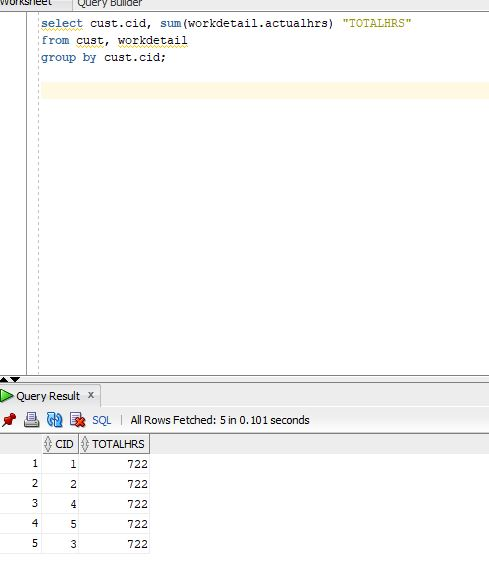Image resolution: width=489 pixels, height=575 pixels.
Task: Show the SQL link for the result
Action: point(102,420)
